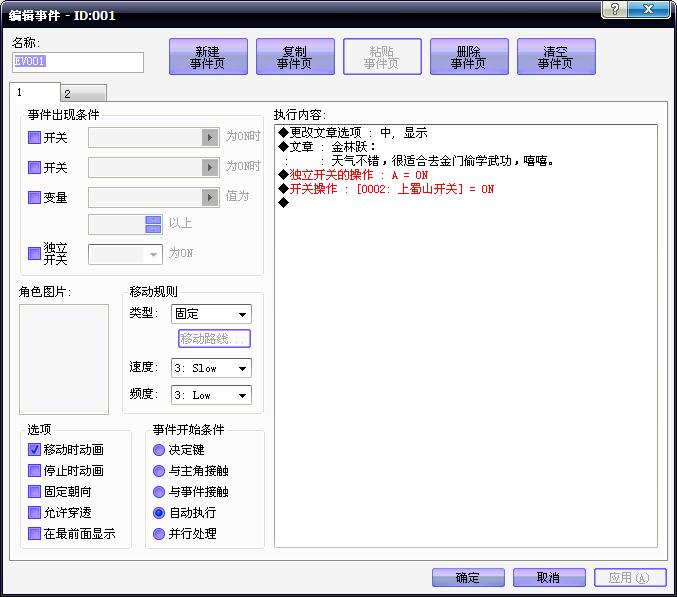Enable the first 开关 condition checkbox

tap(34, 138)
